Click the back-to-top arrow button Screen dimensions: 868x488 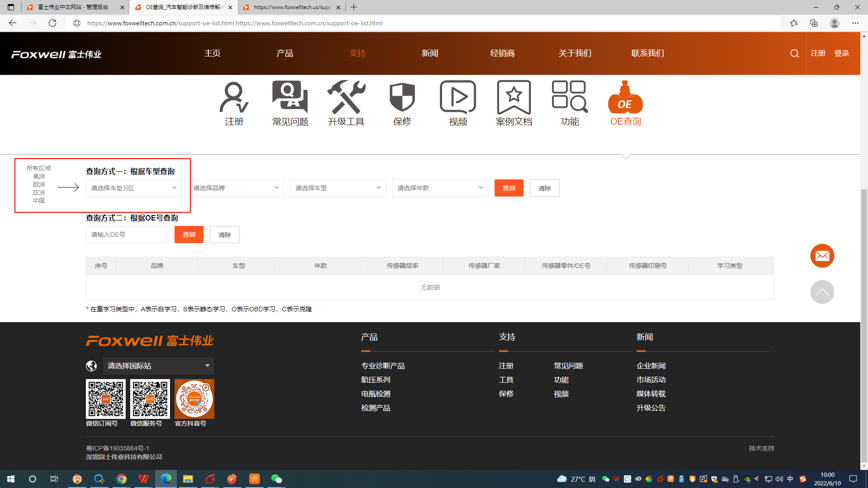click(x=822, y=292)
